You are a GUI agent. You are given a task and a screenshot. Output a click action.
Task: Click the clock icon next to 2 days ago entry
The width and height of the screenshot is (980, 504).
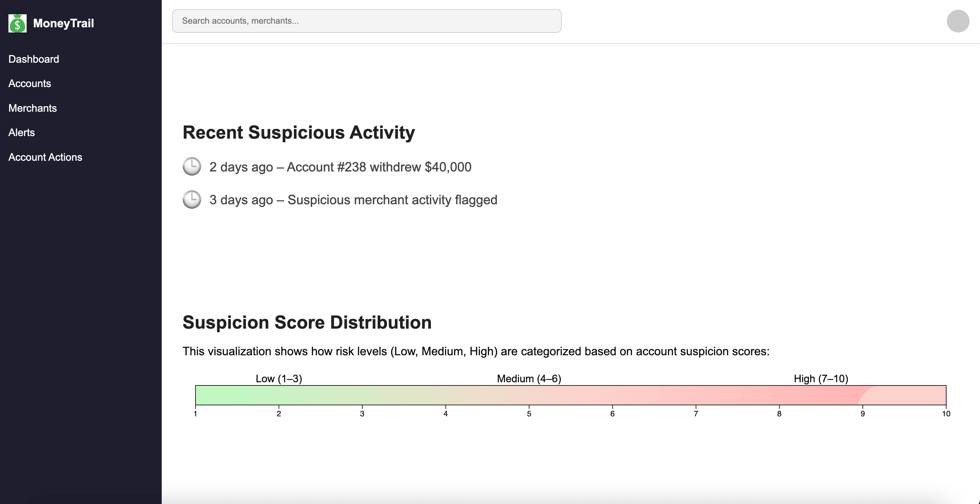(x=192, y=166)
